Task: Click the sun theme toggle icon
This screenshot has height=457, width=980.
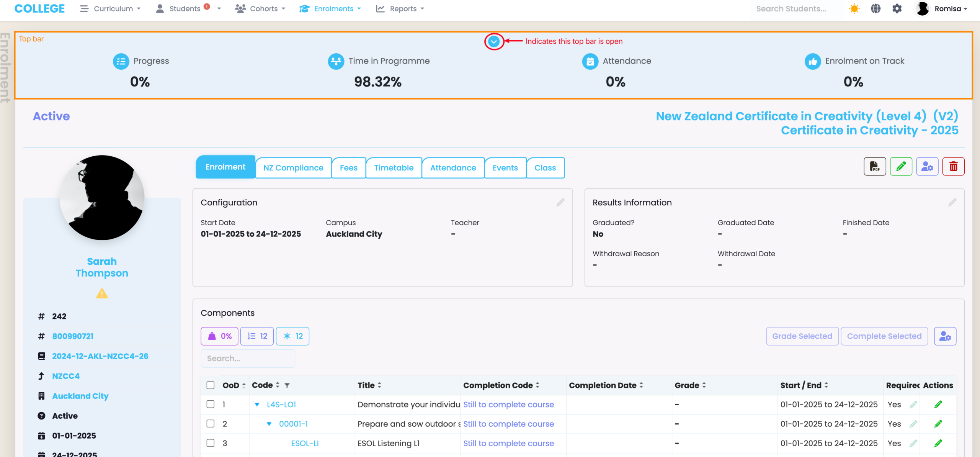Action: [x=854, y=8]
